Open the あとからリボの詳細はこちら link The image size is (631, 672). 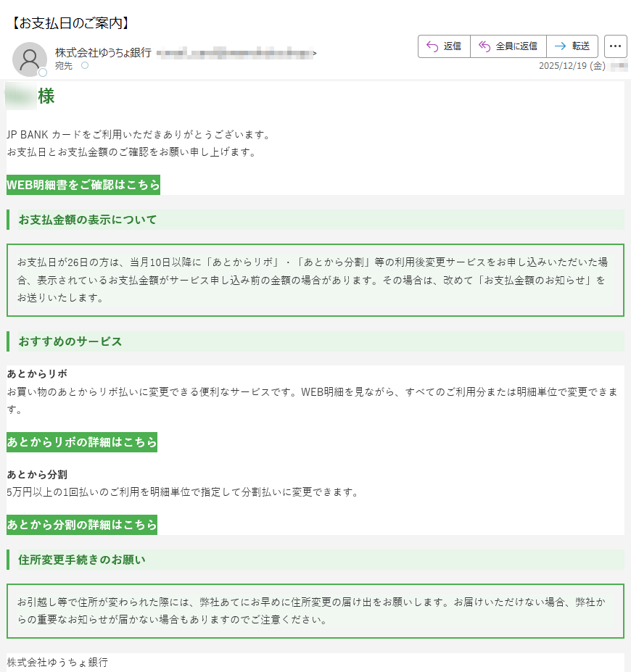click(82, 442)
